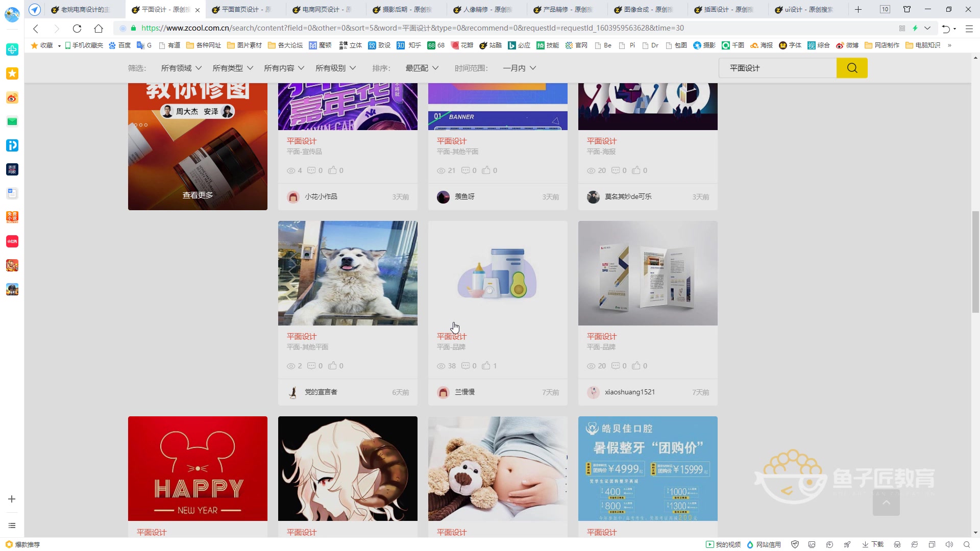Expand the 所有类型 type filter dropdown
This screenshot has height=551, width=980.
click(231, 67)
